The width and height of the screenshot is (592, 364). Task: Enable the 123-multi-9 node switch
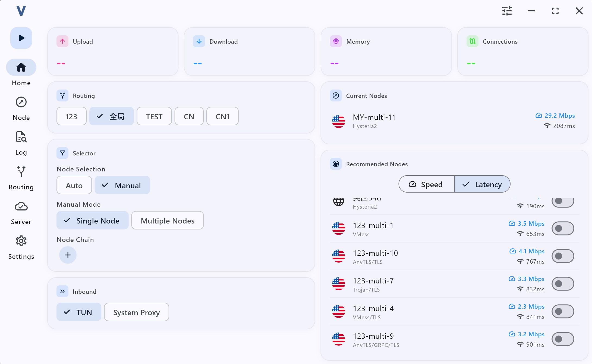pyautogui.click(x=563, y=339)
